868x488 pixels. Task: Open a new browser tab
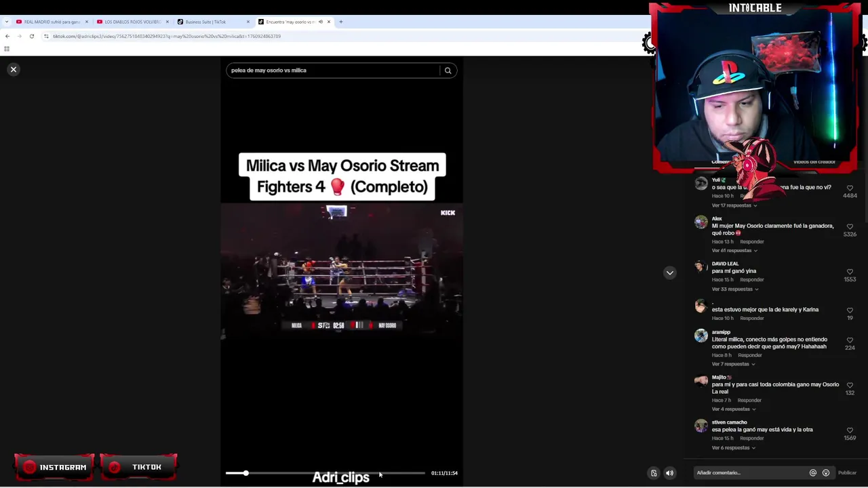coord(340,22)
